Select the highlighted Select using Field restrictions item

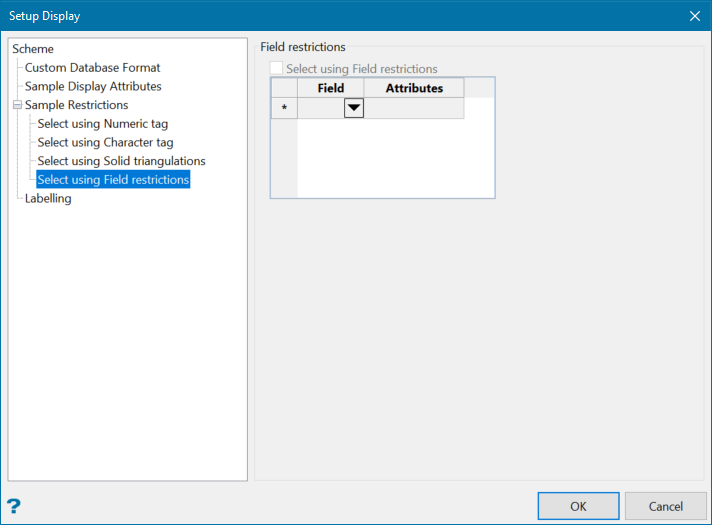[x=113, y=179]
